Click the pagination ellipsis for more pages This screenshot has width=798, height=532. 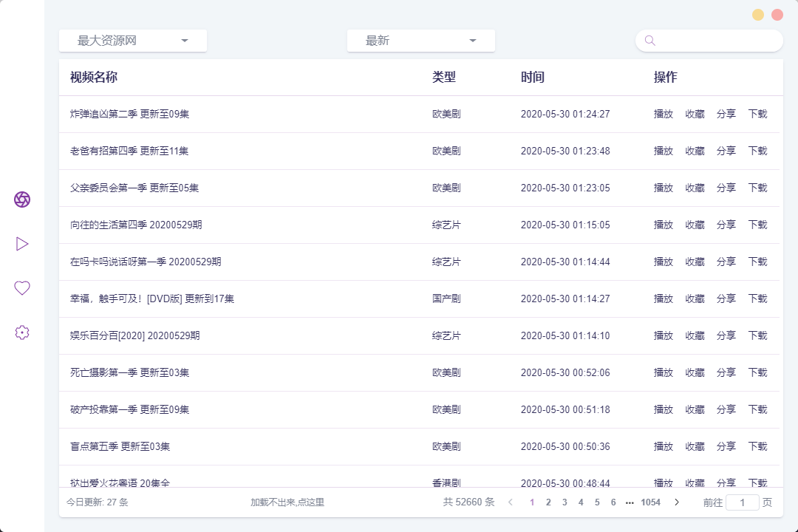[x=630, y=502]
